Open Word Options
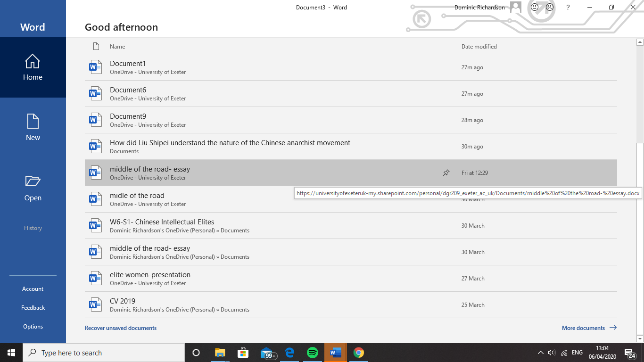 click(x=33, y=327)
